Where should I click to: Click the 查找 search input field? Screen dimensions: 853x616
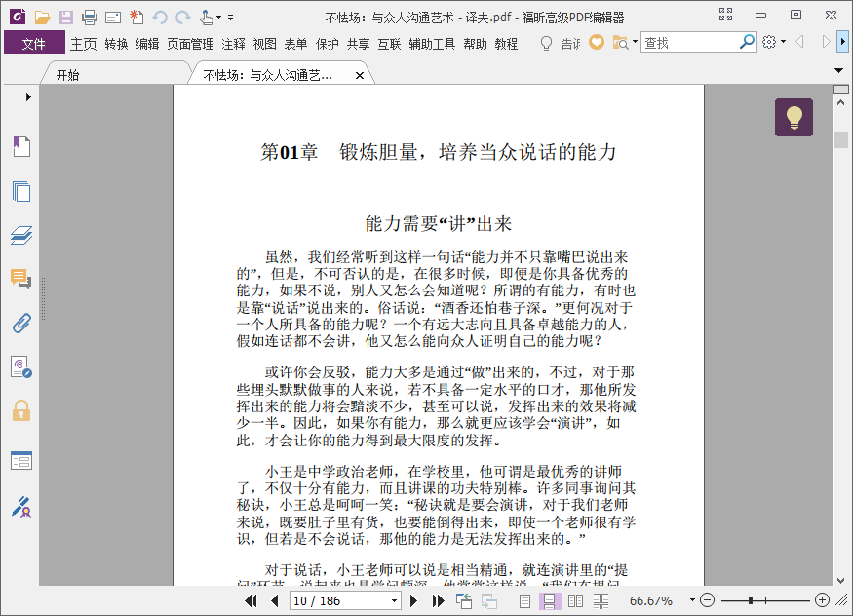(691, 42)
